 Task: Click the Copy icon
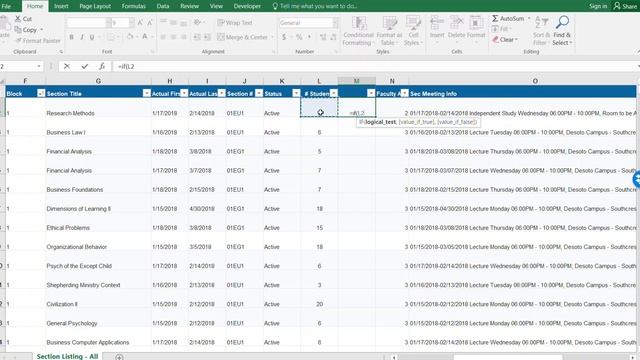tap(18, 30)
